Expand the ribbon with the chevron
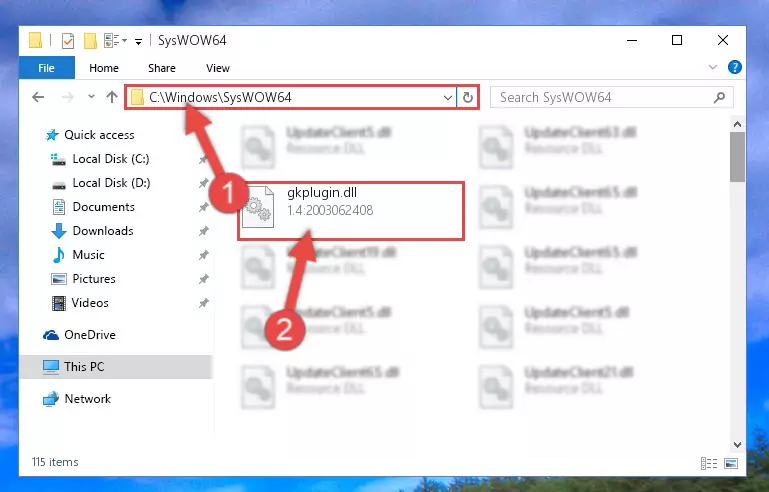This screenshot has width=769, height=492. pos(713,67)
